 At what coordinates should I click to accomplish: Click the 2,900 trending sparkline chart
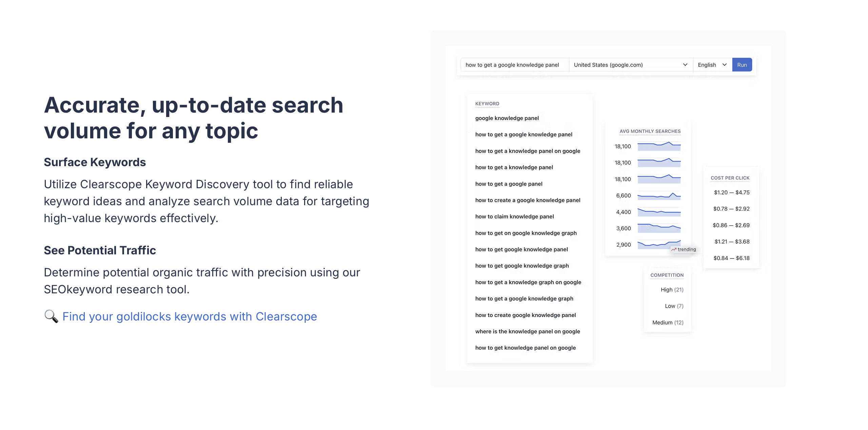tap(659, 245)
